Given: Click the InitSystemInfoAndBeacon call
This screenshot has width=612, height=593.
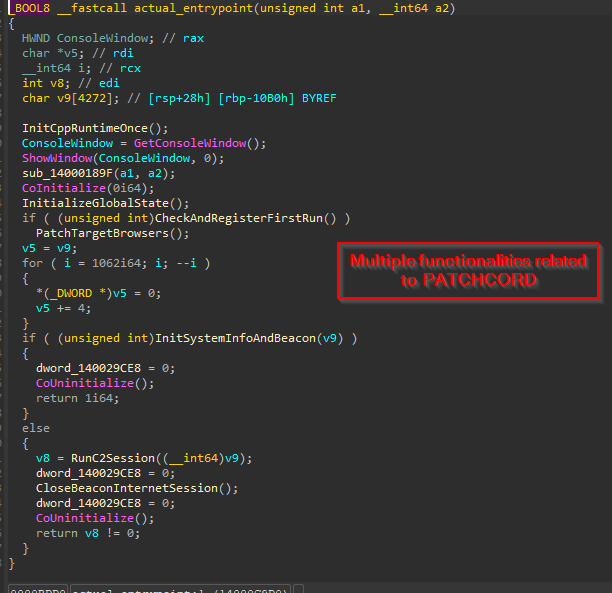Looking at the screenshot, I should click(235, 338).
